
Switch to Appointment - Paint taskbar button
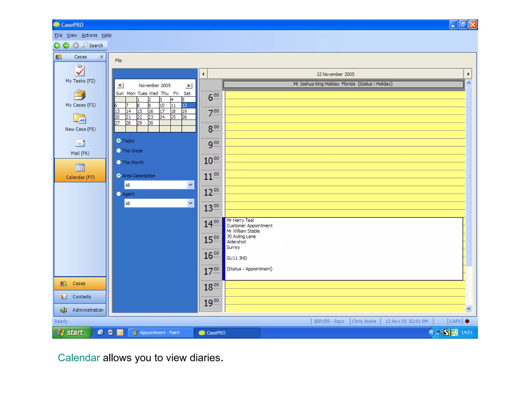point(161,332)
